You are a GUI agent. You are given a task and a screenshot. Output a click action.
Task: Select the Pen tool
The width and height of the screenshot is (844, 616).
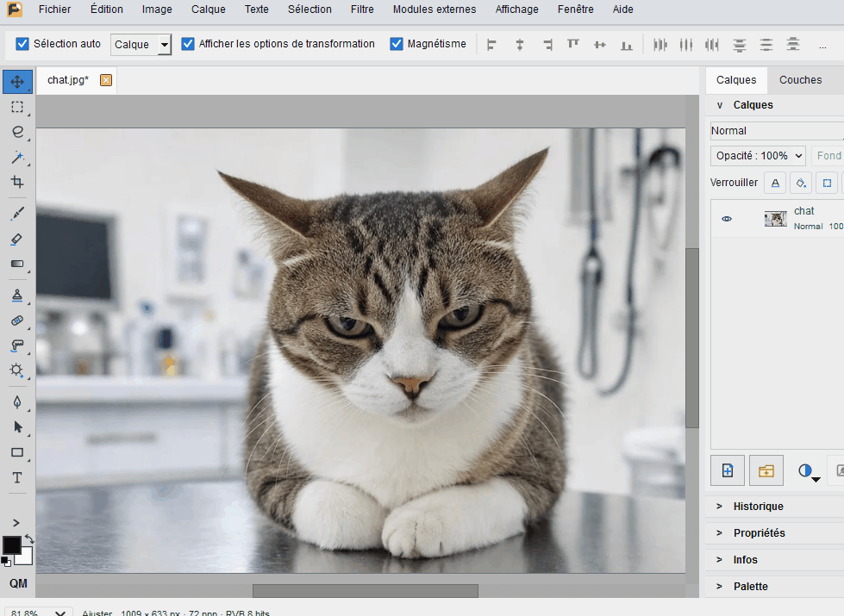17,401
